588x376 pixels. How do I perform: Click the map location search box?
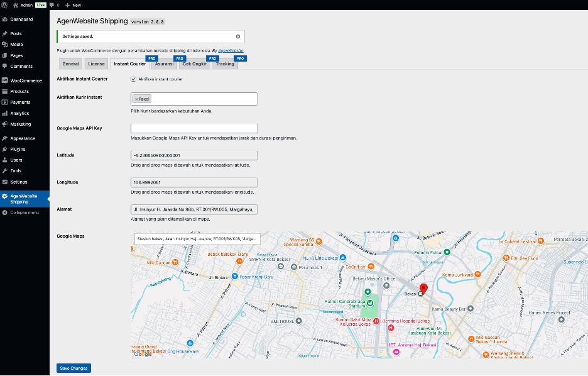(197, 239)
